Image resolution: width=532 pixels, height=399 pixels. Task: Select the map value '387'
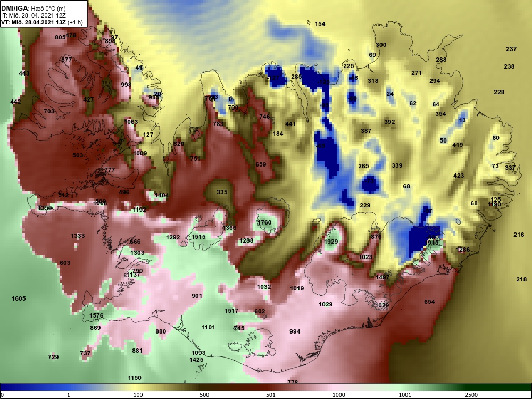coord(366,131)
